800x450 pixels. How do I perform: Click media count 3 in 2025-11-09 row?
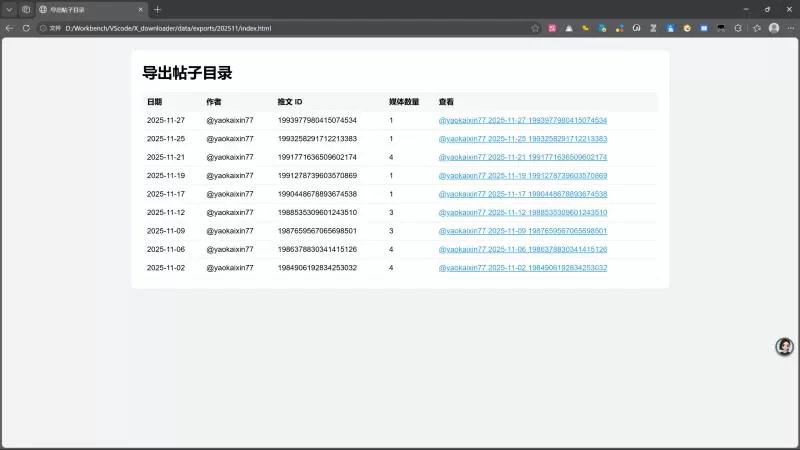click(391, 231)
